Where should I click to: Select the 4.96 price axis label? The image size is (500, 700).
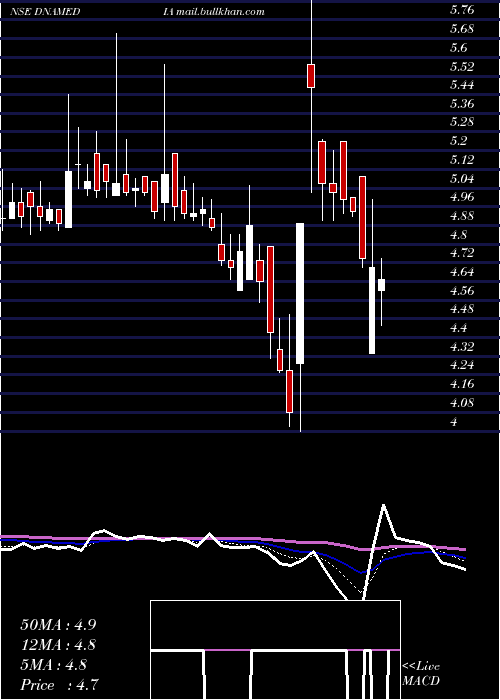462,197
